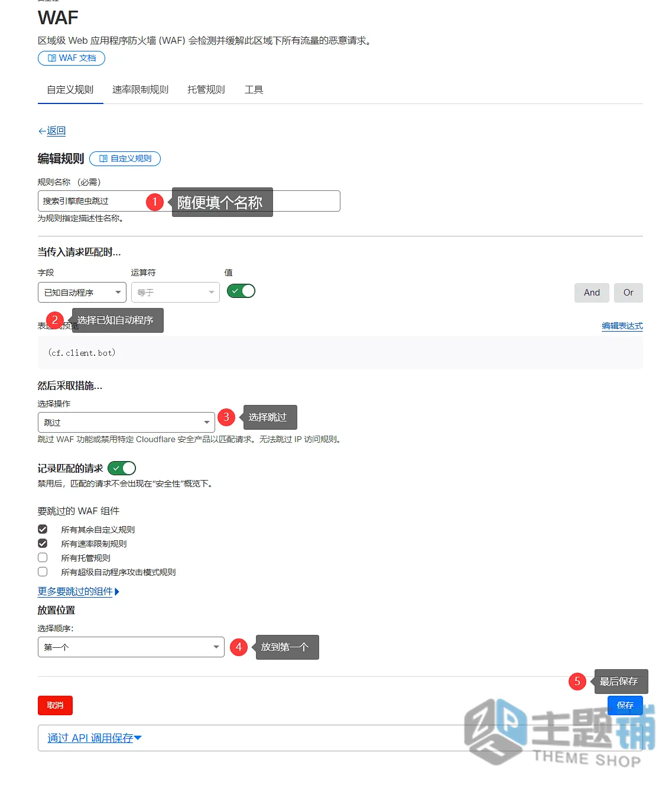Open the WAF 文档 documentation button
The width and height of the screenshot is (672, 785).
(72, 58)
